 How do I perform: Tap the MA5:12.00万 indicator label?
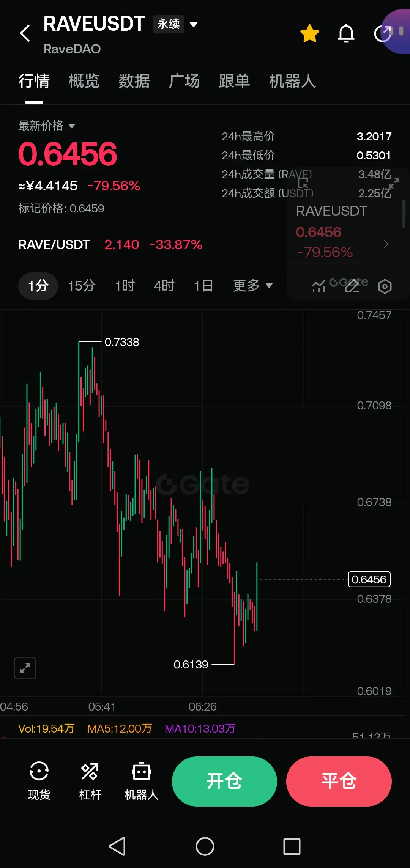pos(120,728)
